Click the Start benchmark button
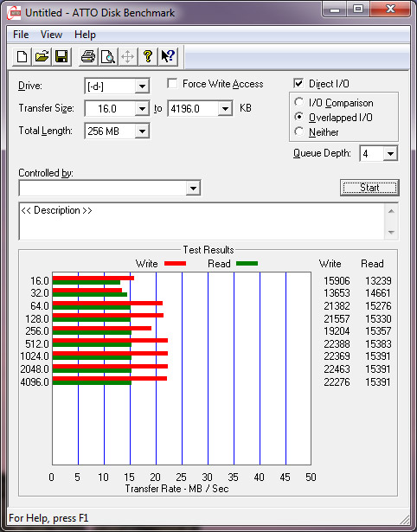This screenshot has height=532, width=417. tap(369, 188)
